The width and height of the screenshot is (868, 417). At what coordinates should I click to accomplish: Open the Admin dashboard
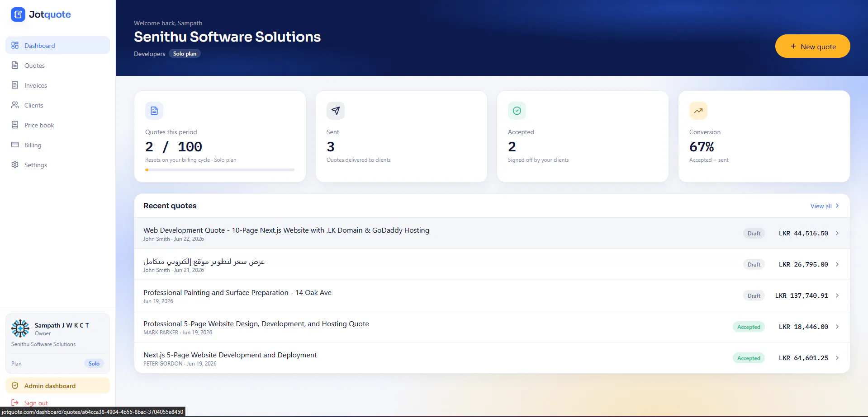[57, 385]
